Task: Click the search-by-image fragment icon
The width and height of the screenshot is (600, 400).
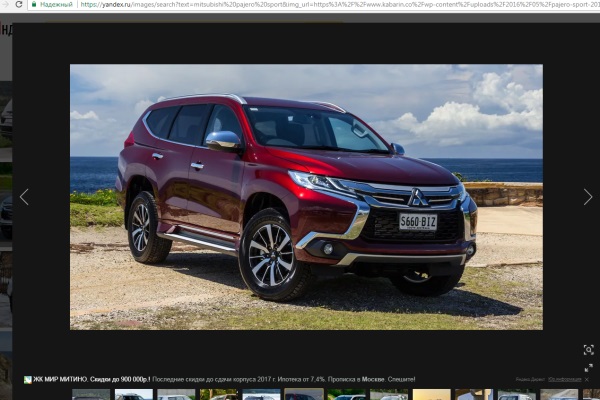Action: pyautogui.click(x=588, y=349)
